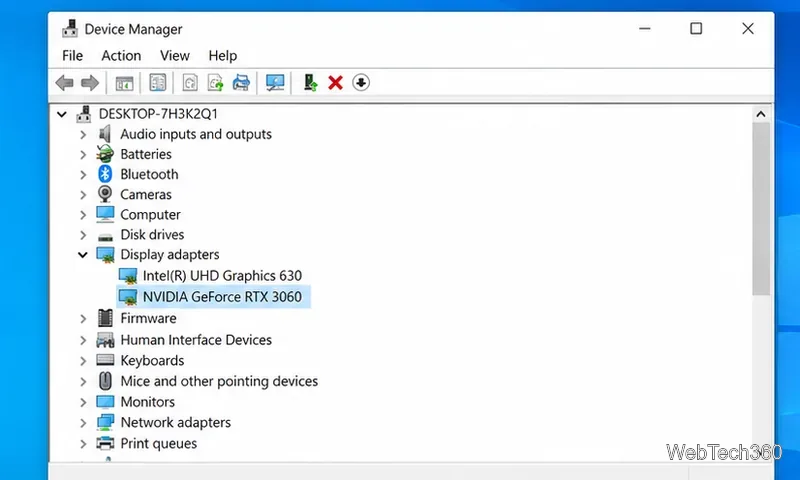The image size is (800, 480).
Task: Expand the Disk drives chevron
Action: [83, 235]
